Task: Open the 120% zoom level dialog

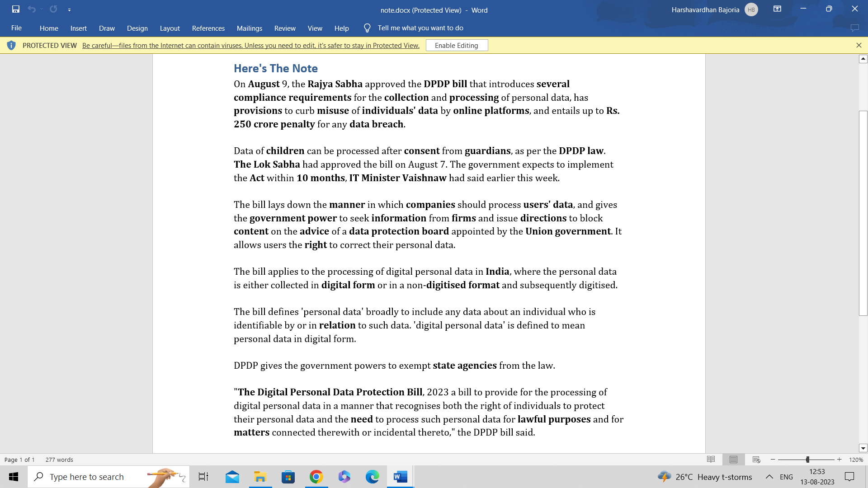Action: (x=855, y=460)
